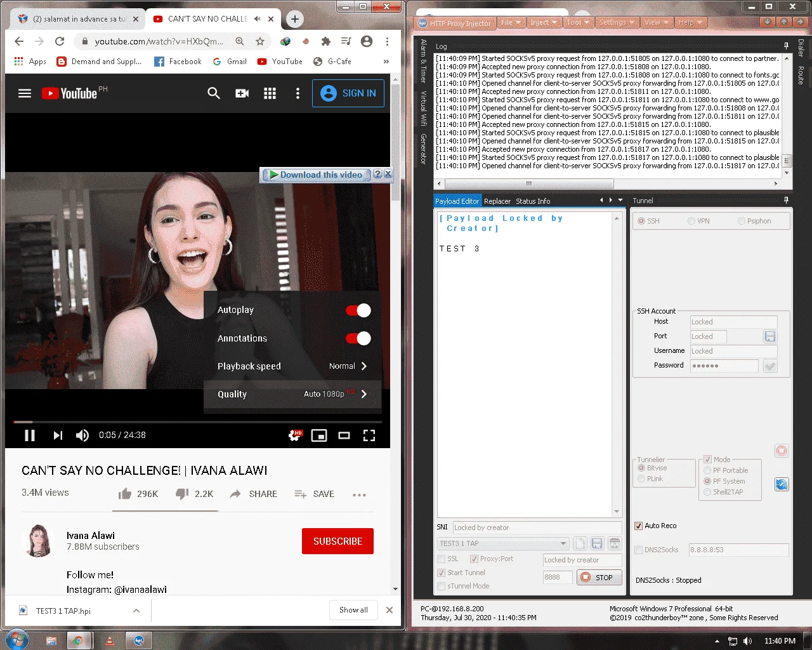
Task: Open the Chrome extensions puzzle icon
Action: 326,41
